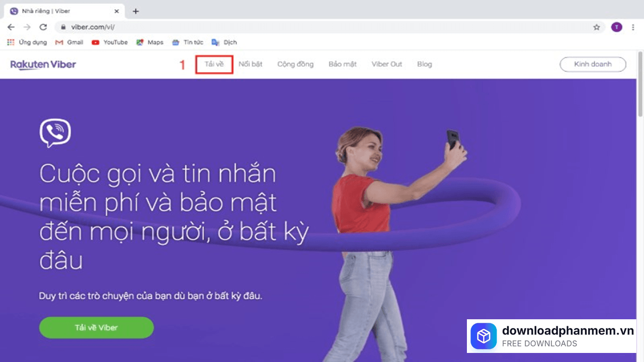Image resolution: width=644 pixels, height=362 pixels.
Task: Open the Gmail bookmark
Action: pos(69,42)
